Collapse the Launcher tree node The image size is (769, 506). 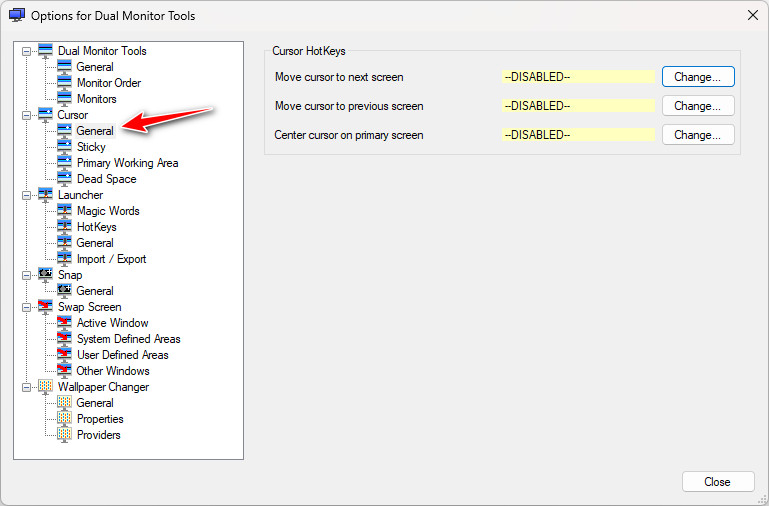[x=26, y=195]
